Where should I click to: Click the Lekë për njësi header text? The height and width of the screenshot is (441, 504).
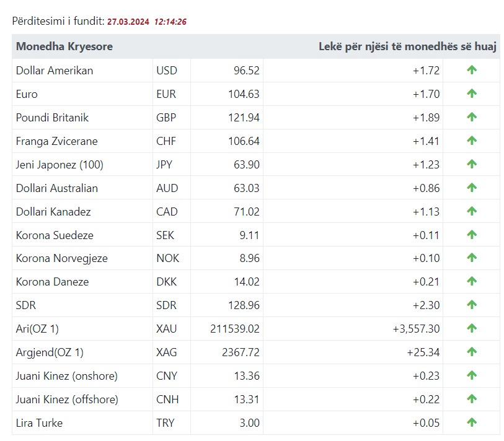coord(407,46)
